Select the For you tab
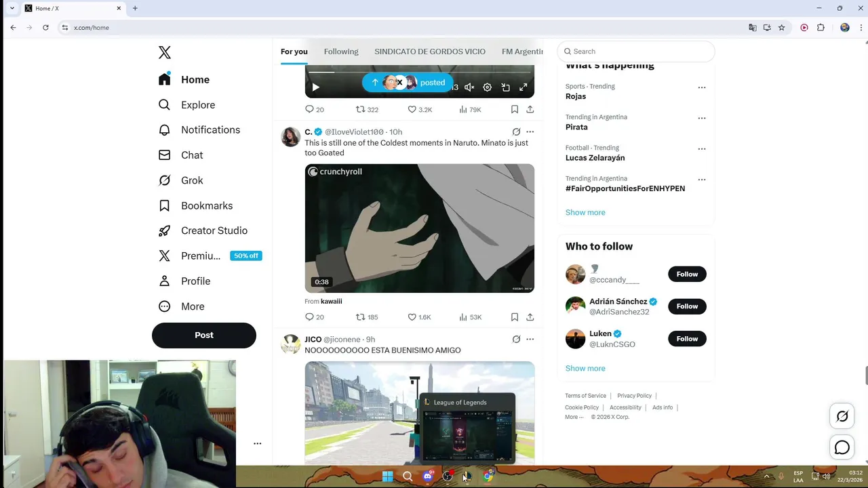The width and height of the screenshot is (868, 488). tap(294, 52)
